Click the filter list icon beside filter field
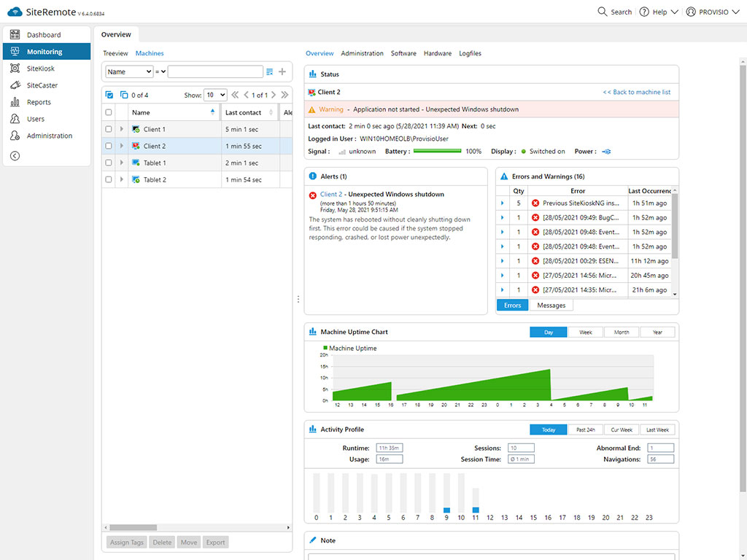Image resolution: width=747 pixels, height=560 pixels. tap(270, 71)
